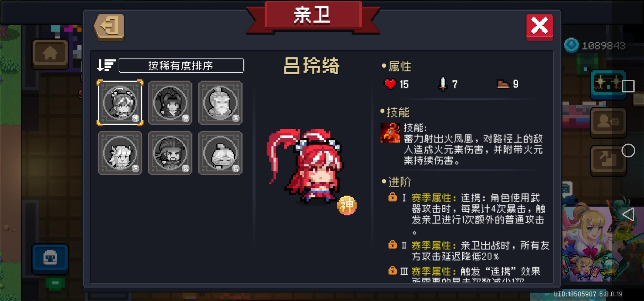644x301 pixels.
Task: Tap the lock icon for advancement II
Action: click(x=393, y=245)
